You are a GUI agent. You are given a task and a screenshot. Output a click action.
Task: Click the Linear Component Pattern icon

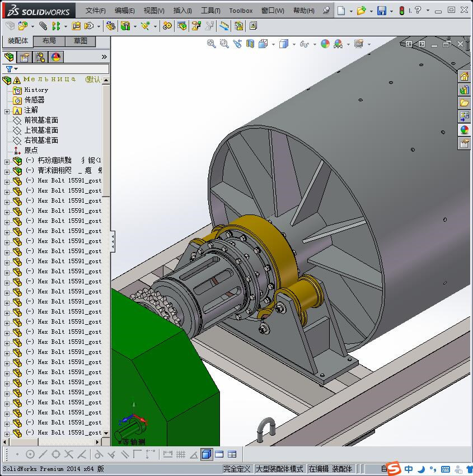(x=56, y=26)
